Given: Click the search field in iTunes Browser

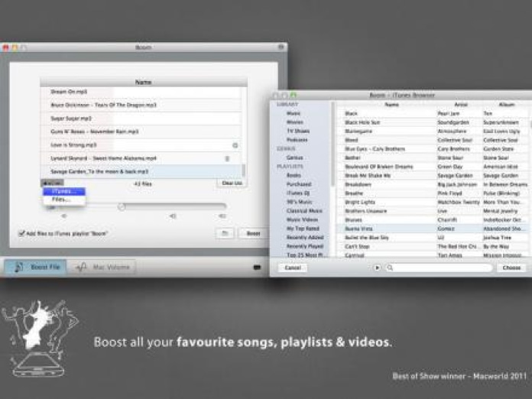Looking at the screenshot, I should tap(439, 268).
